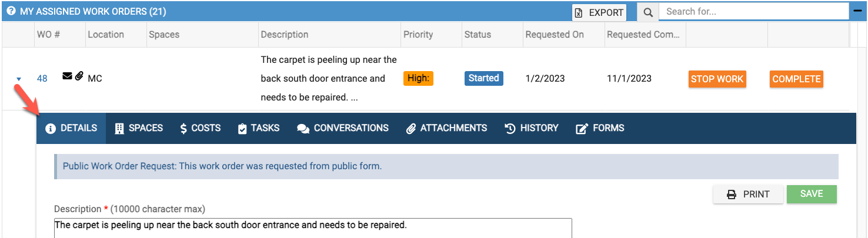
Task: Export the work orders list
Action: click(x=599, y=12)
